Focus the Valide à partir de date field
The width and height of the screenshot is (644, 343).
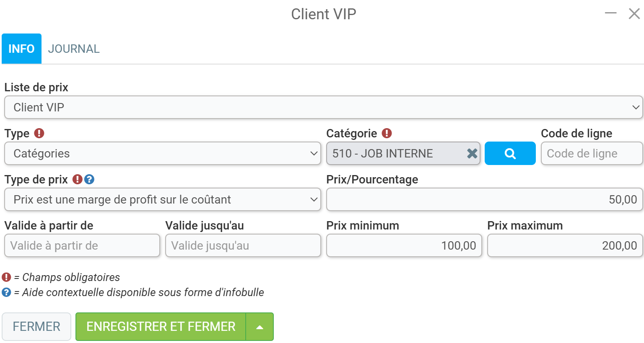coord(82,245)
